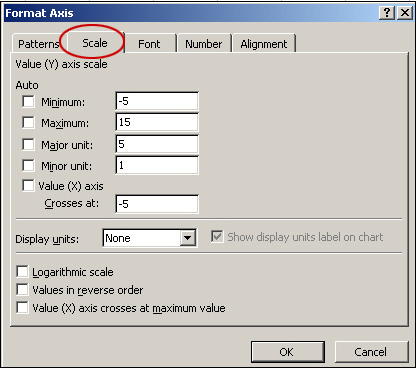This screenshot has height=368, width=416.
Task: Click the Display units None box
Action: tap(150, 238)
